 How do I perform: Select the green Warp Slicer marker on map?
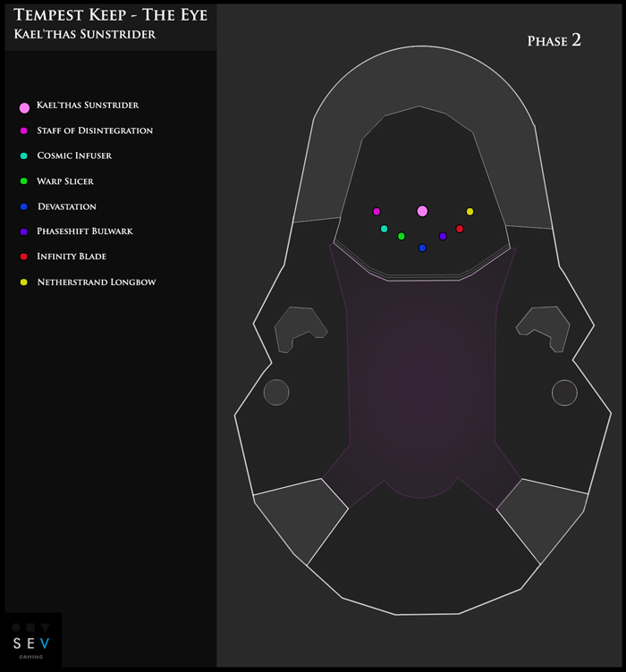click(x=402, y=236)
